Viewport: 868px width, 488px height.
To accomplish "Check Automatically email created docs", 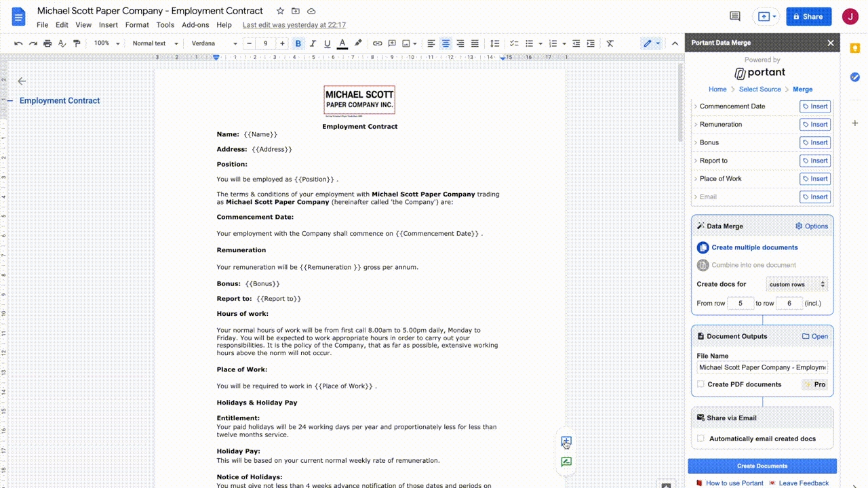I will [701, 439].
